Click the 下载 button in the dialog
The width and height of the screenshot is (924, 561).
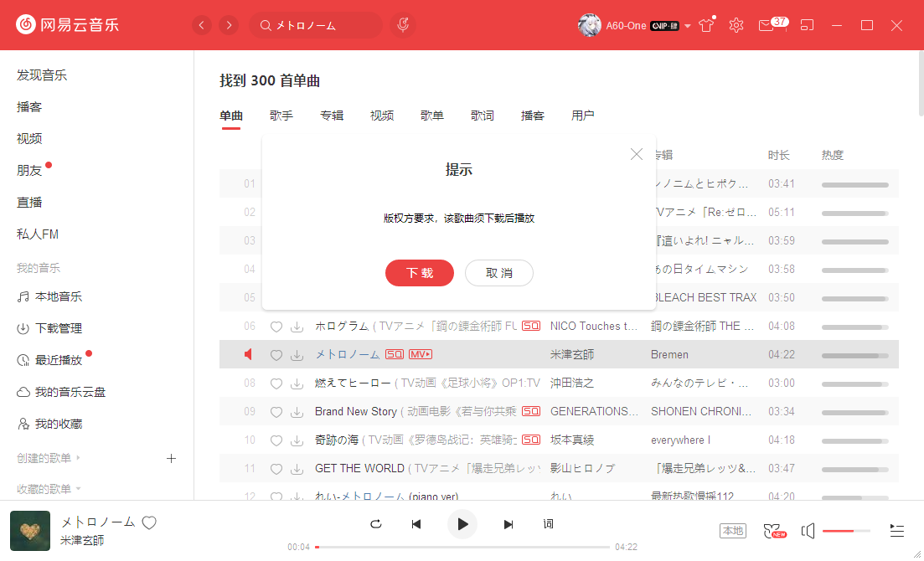tap(420, 273)
